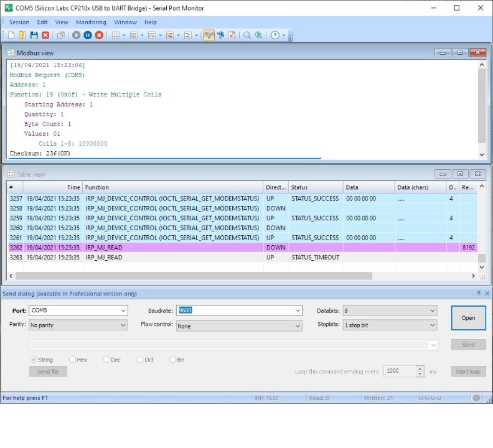Close the Send dialog panel
This screenshot has width=493, height=448.
(x=487, y=293)
